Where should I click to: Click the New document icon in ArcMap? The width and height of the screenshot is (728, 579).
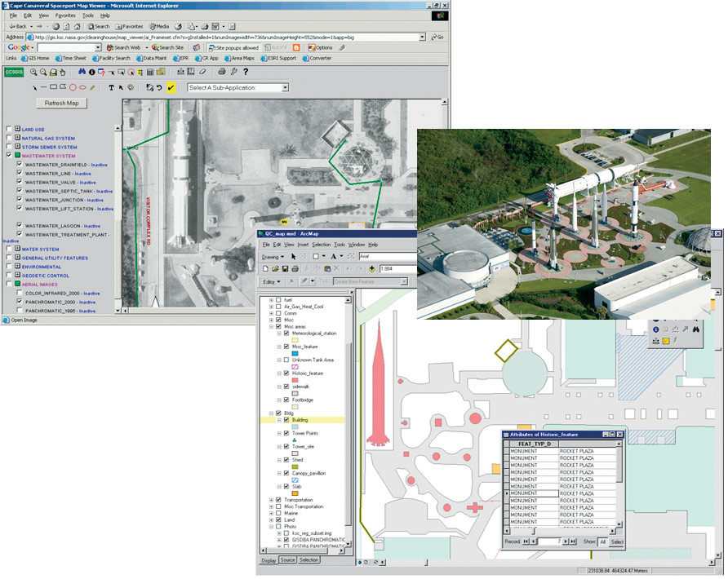265,268
